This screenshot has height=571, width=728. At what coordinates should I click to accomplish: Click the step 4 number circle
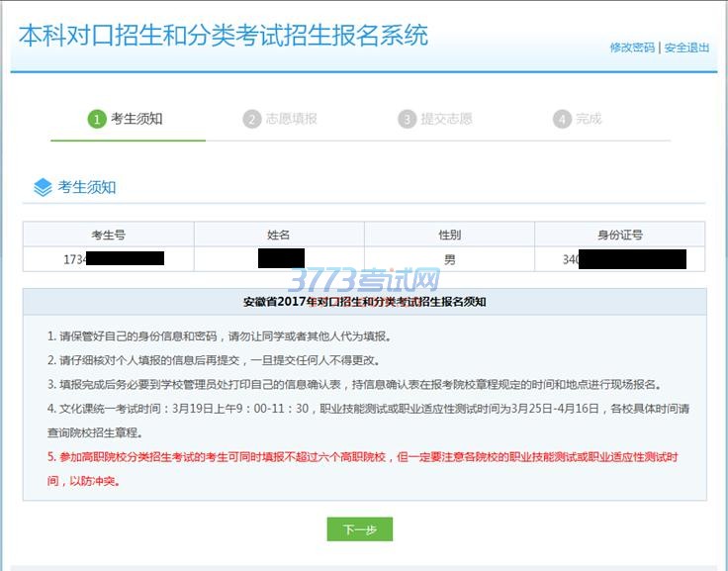point(562,119)
